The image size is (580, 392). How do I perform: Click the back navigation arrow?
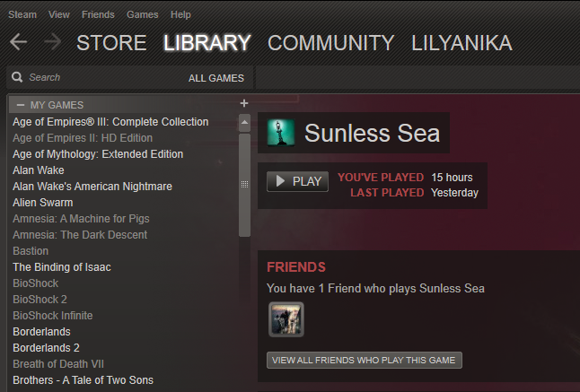[19, 41]
